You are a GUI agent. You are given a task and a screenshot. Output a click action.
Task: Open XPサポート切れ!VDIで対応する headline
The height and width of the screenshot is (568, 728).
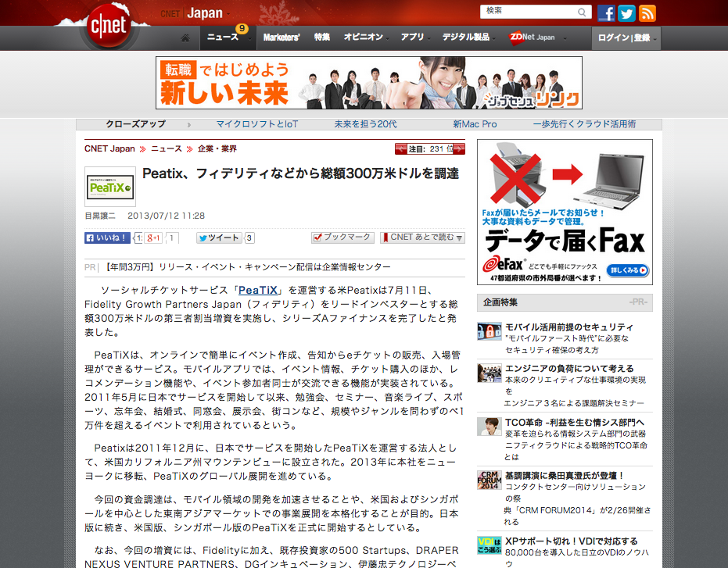click(571, 541)
